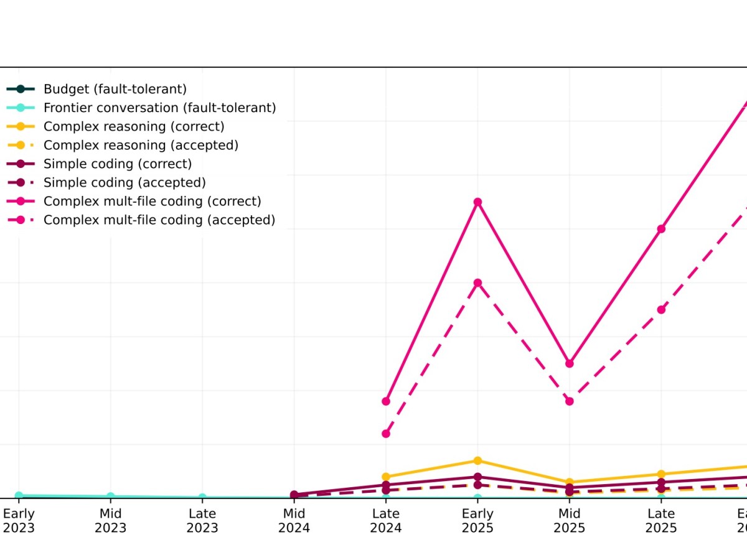Click dashed pink point at Late 2025
The width and height of the screenshot is (747, 560).
[x=661, y=310]
